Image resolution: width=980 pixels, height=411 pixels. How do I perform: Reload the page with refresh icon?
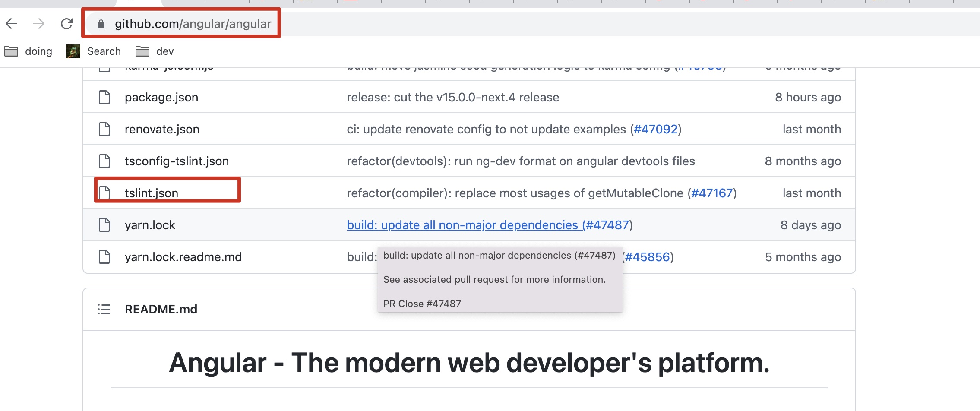coord(66,24)
